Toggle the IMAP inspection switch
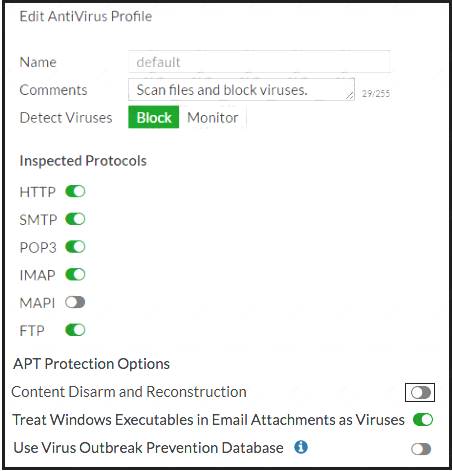 click(x=75, y=274)
